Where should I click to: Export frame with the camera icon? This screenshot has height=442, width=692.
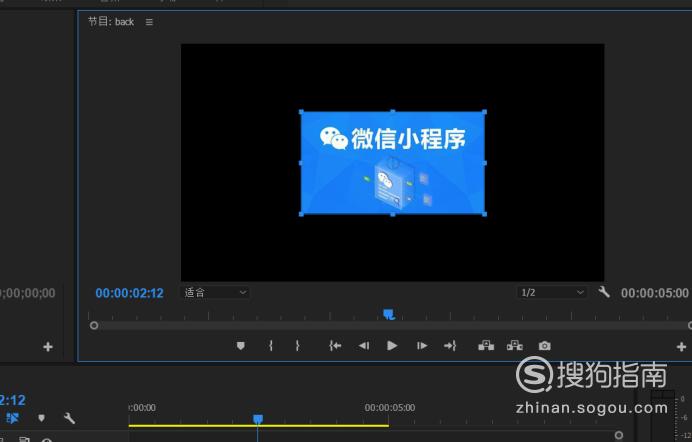coord(545,346)
